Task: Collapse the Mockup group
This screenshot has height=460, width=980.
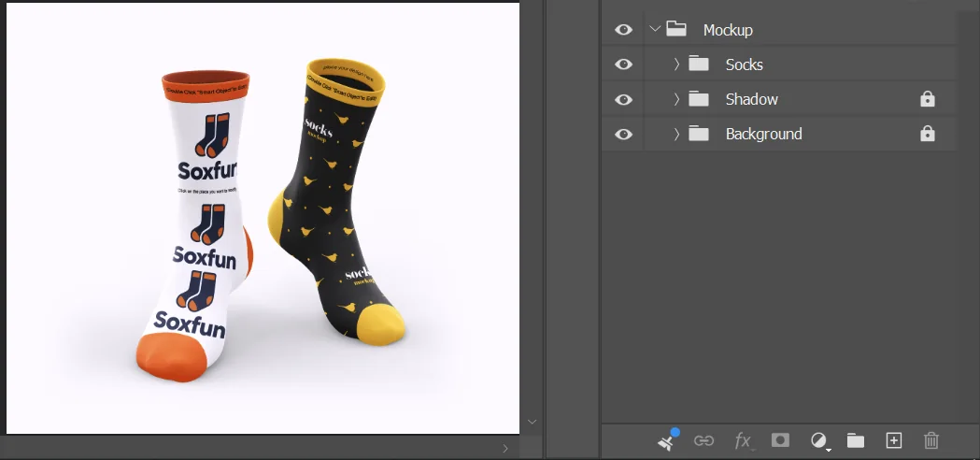Action: point(654,28)
